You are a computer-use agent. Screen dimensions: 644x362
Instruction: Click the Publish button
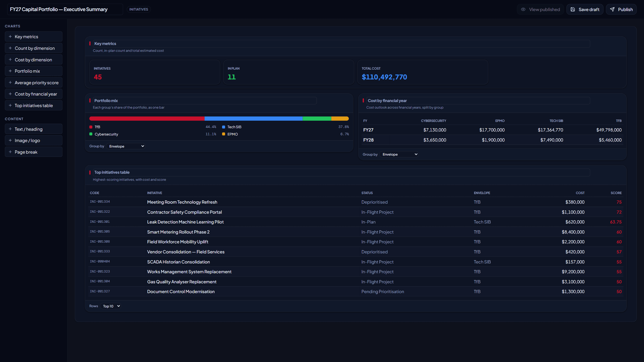click(621, 10)
